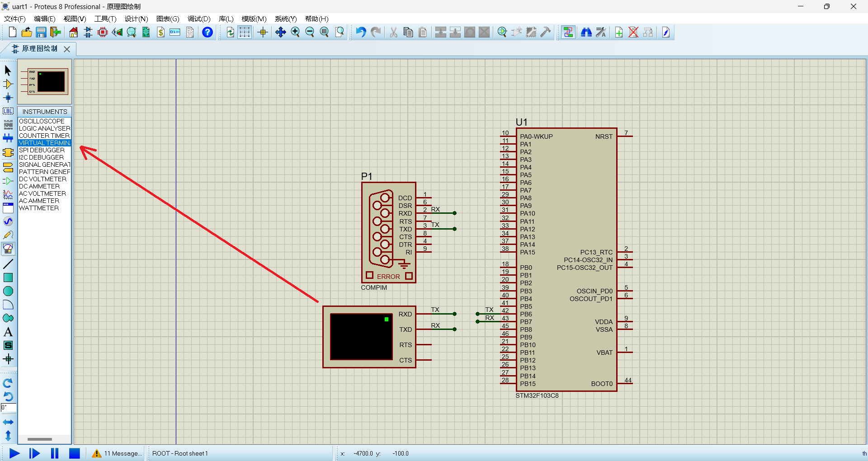The height and width of the screenshot is (461, 868).
Task: Open the 11 Messages warning log
Action: [x=117, y=453]
